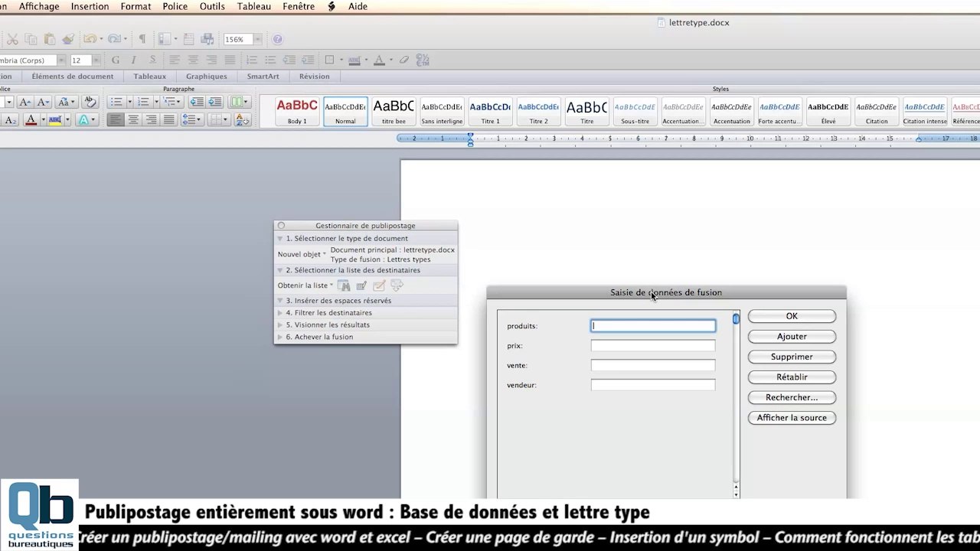This screenshot has height=551, width=980.
Task: Toggle justify in Paragraphe group
Action: [x=169, y=119]
